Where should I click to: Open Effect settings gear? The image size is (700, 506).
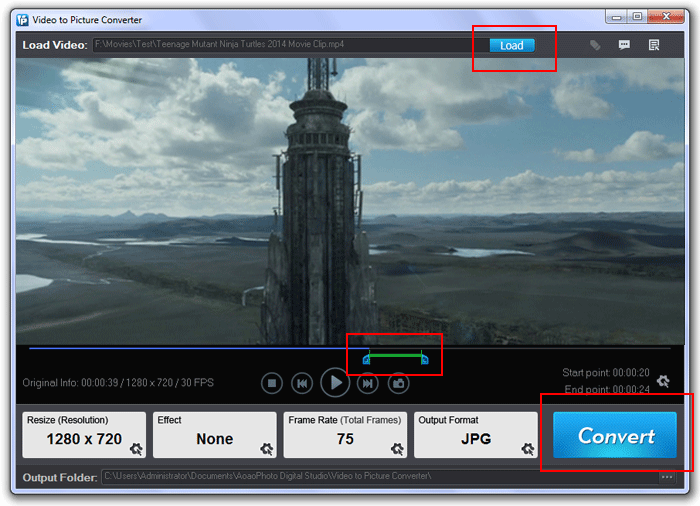click(x=267, y=449)
